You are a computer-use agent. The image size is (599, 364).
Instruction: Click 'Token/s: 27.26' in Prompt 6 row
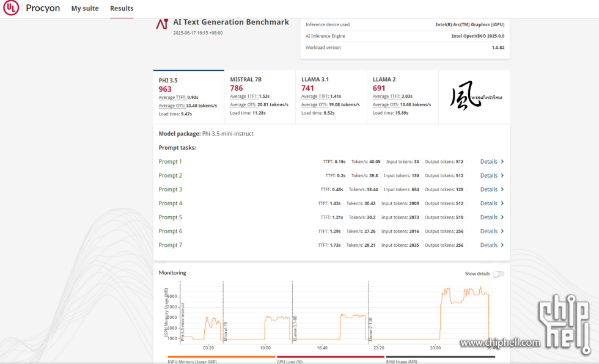coord(361,231)
